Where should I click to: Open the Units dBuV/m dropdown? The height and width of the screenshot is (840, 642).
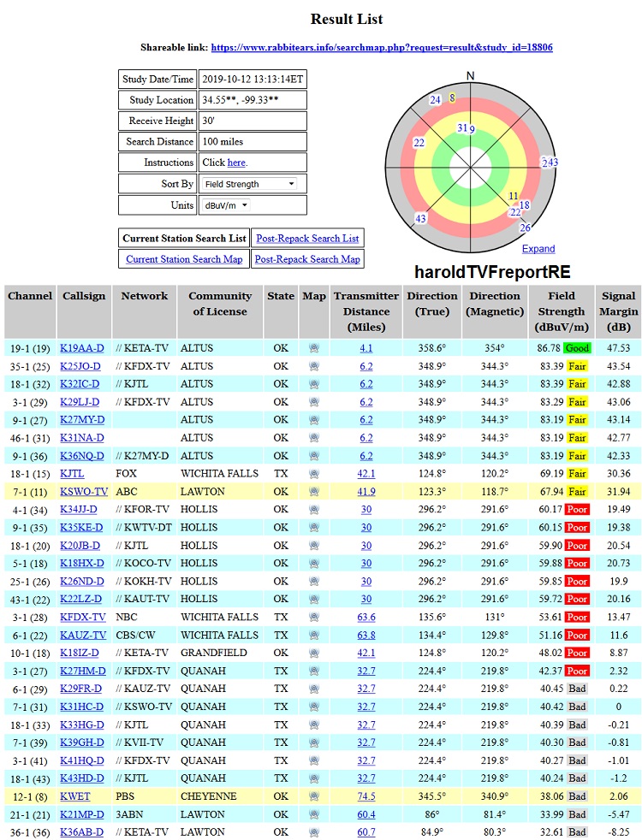click(x=226, y=205)
